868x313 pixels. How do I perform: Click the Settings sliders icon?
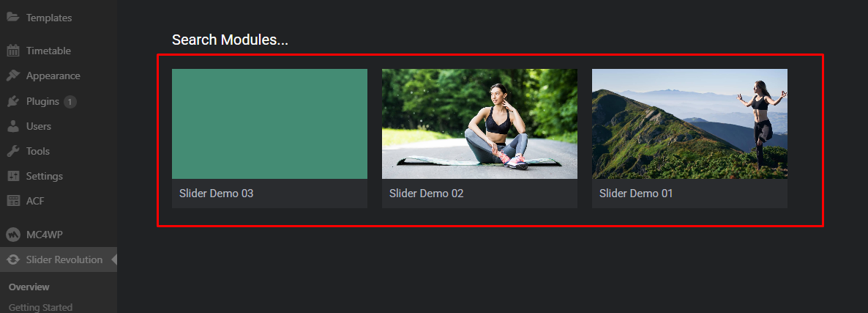(x=13, y=176)
